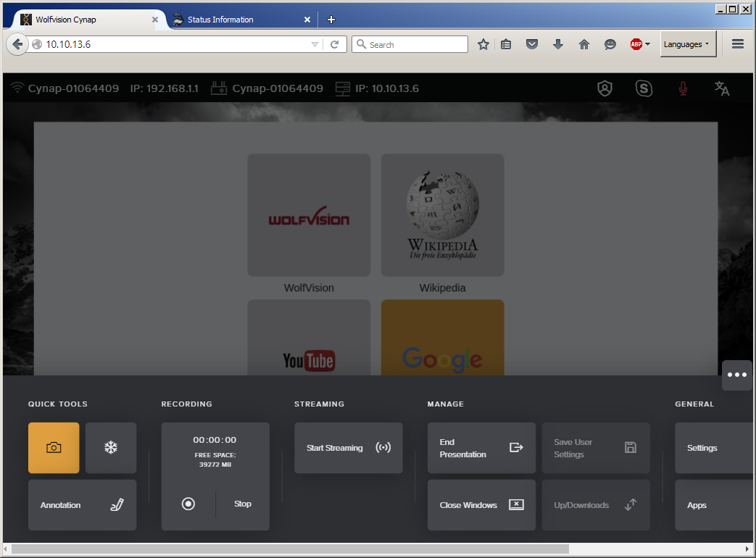The height and width of the screenshot is (558, 756).
Task: Click the Adblock Plus ABP icon
Action: tap(636, 44)
